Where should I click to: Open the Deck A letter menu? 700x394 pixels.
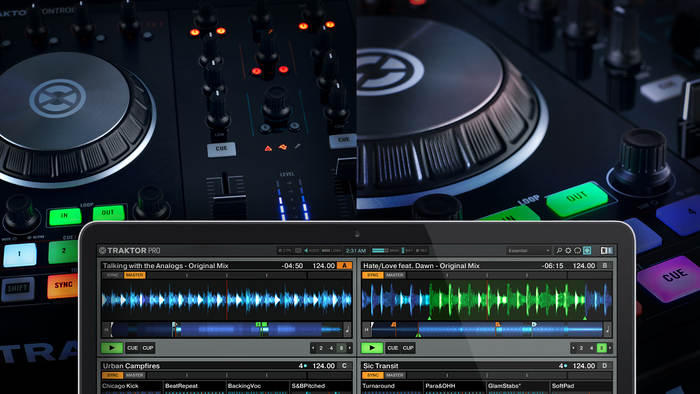click(x=344, y=265)
